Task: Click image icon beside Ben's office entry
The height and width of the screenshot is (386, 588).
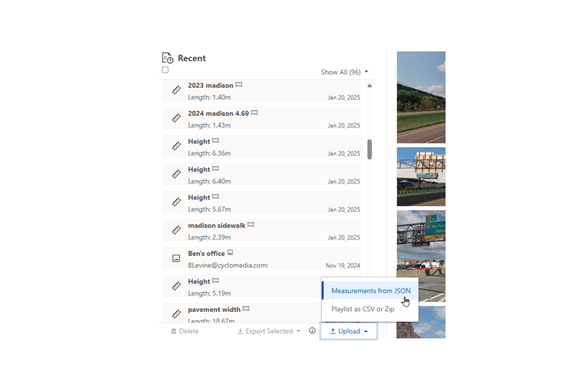Action: pos(176,258)
